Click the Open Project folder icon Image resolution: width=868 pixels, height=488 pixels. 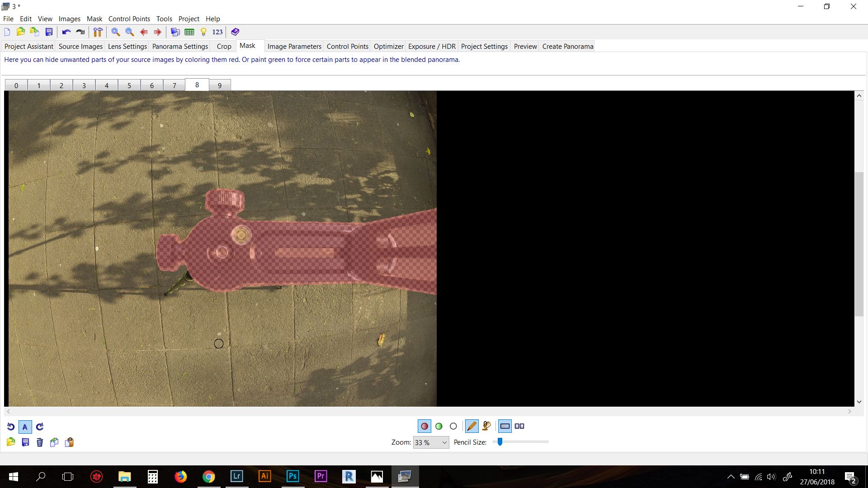21,32
